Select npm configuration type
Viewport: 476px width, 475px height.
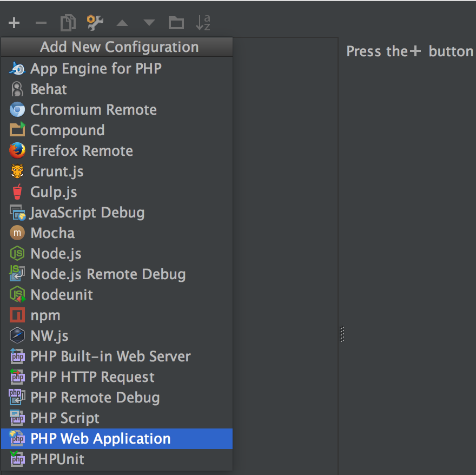point(117,315)
